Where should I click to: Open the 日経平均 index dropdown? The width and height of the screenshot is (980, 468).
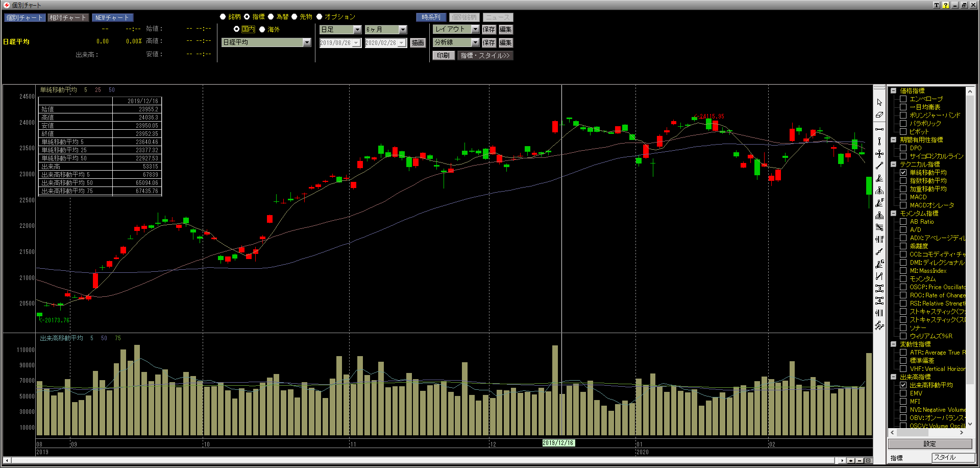[307, 42]
